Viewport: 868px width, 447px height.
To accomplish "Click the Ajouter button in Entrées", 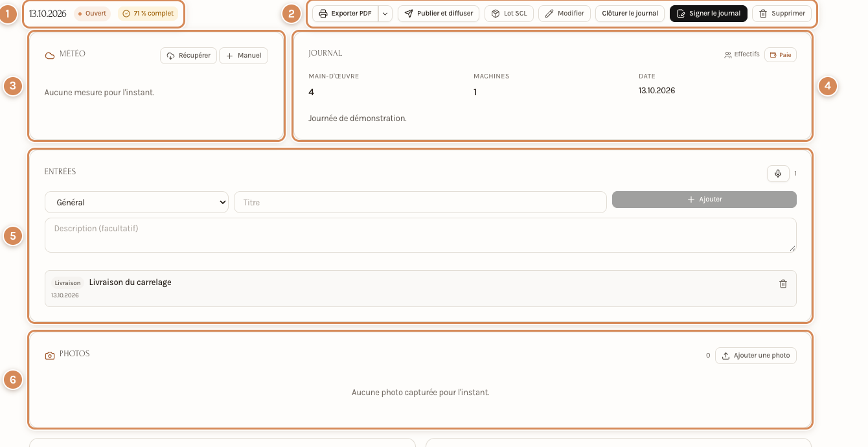I will (x=704, y=200).
